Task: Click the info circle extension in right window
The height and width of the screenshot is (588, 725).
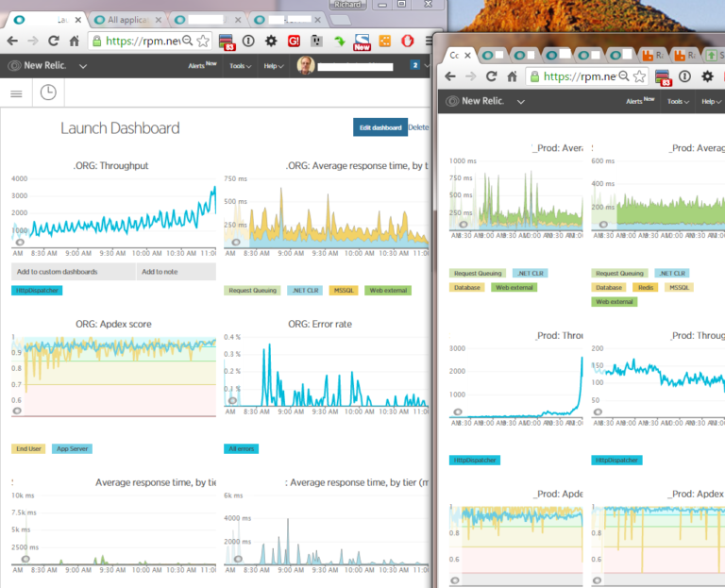Action: 684,76
